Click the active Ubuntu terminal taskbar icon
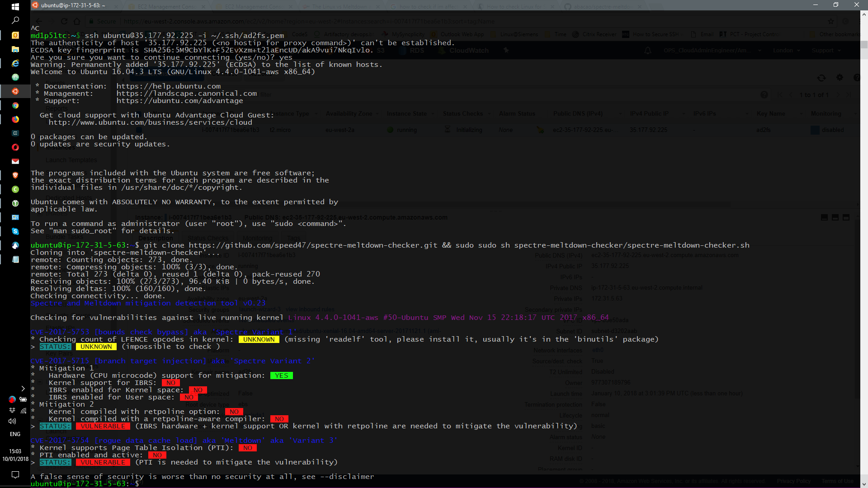The height and width of the screenshot is (488, 868). click(15, 91)
